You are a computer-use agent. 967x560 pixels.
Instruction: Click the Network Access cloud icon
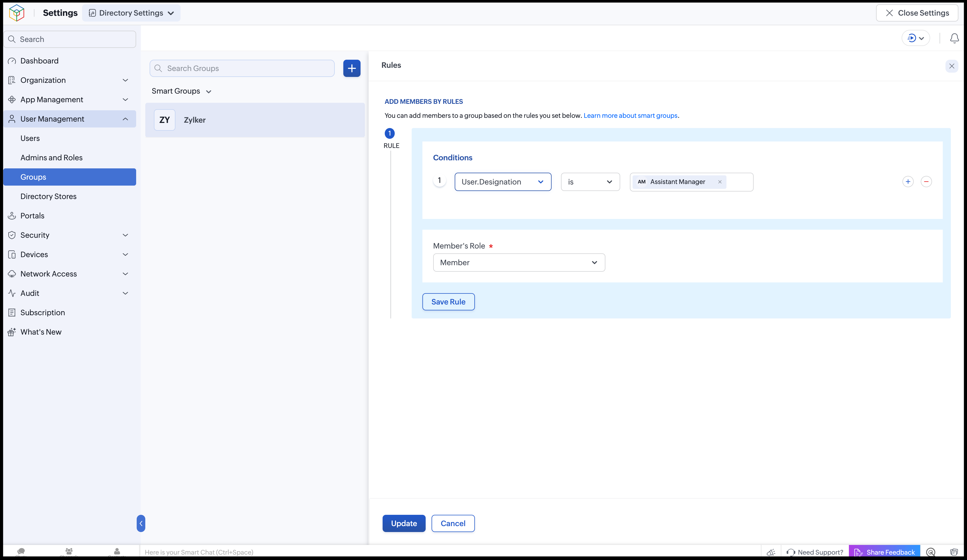(12, 274)
